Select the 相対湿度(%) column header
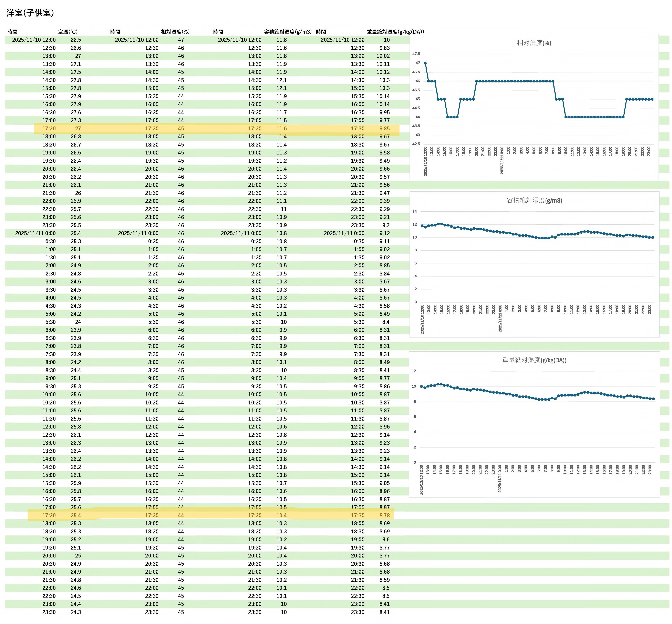672x624 pixels. 175,32
